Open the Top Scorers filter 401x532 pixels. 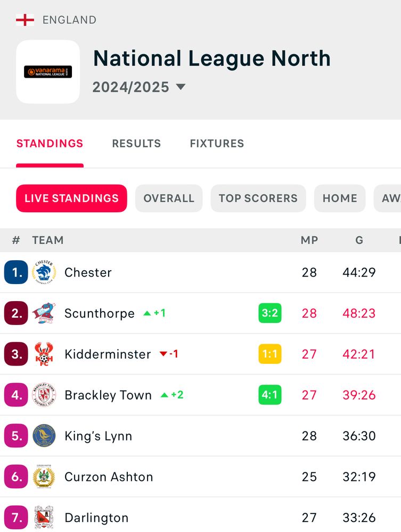point(258,198)
